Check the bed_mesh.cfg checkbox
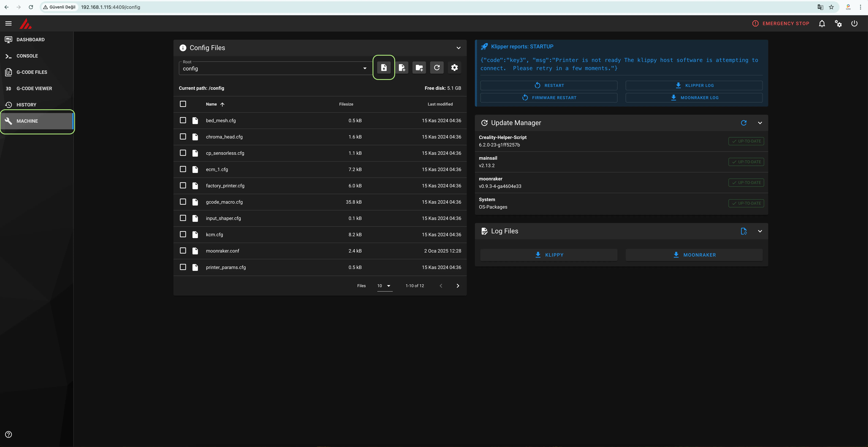 183,120
